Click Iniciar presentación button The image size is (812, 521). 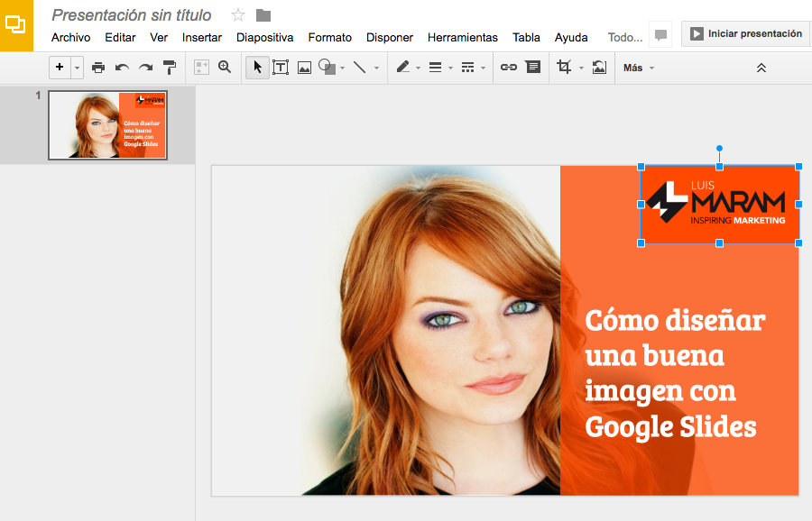click(745, 33)
